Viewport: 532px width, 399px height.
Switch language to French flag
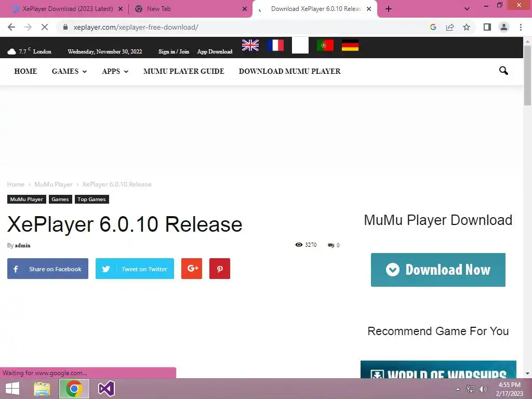[x=275, y=45]
